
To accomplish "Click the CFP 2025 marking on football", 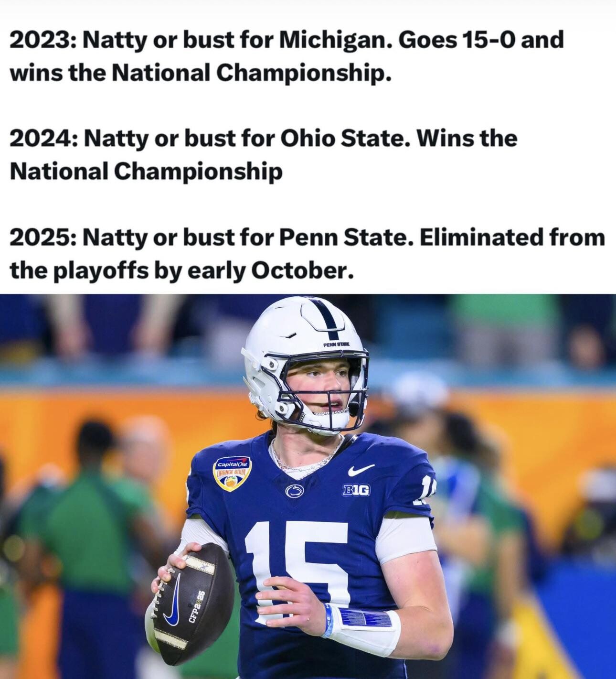I will click(195, 606).
